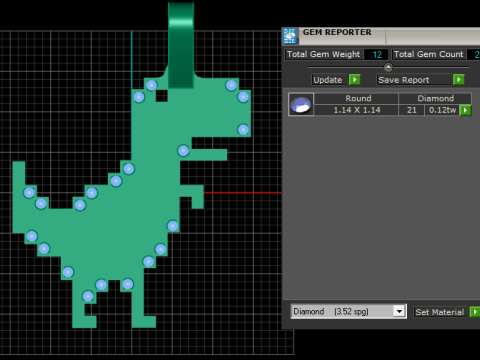This screenshot has width=480, height=360.
Task: Click the green arrow next to Set Material
Action: pos(475,312)
